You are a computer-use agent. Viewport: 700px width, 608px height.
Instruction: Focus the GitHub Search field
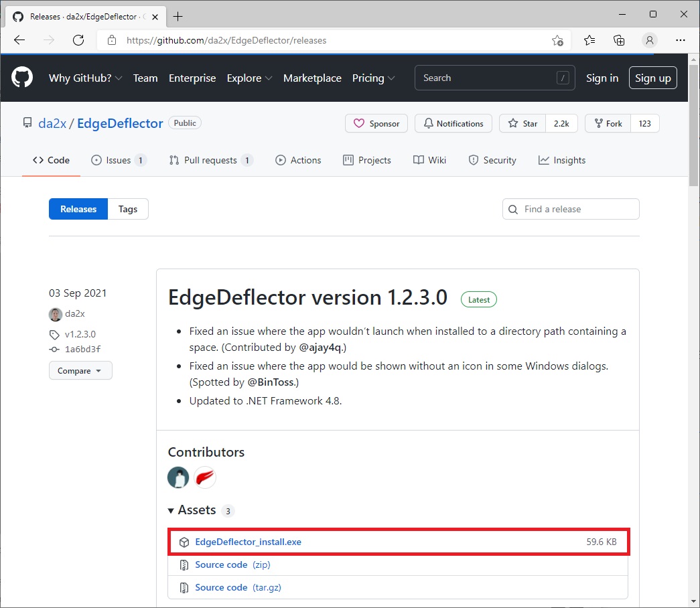[494, 78]
